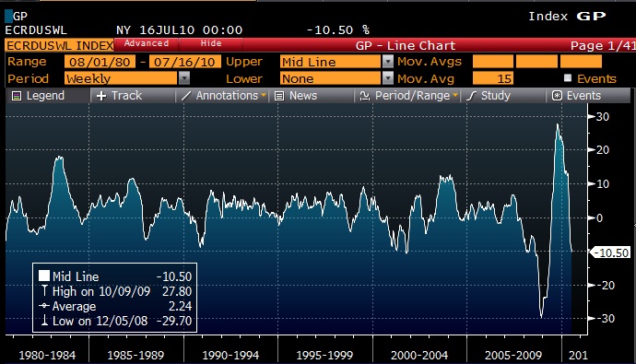This screenshot has height=364, width=636.
Task: Click the 1990-1994 axis label
Action: pos(230,356)
